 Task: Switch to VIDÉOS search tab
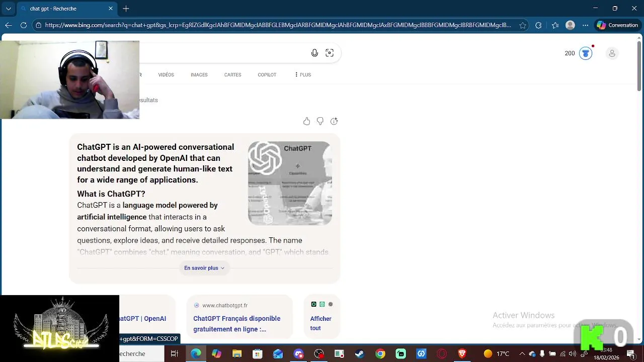[x=166, y=75]
